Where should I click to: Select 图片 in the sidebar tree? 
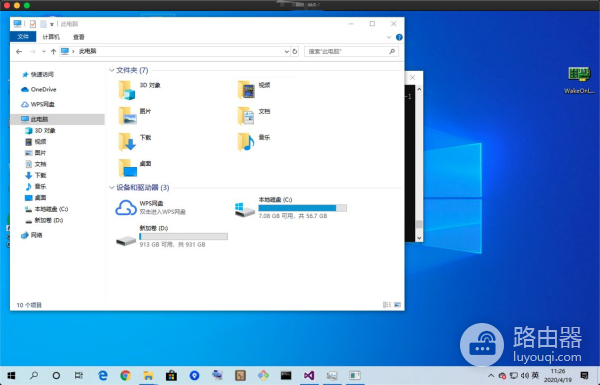pos(36,153)
